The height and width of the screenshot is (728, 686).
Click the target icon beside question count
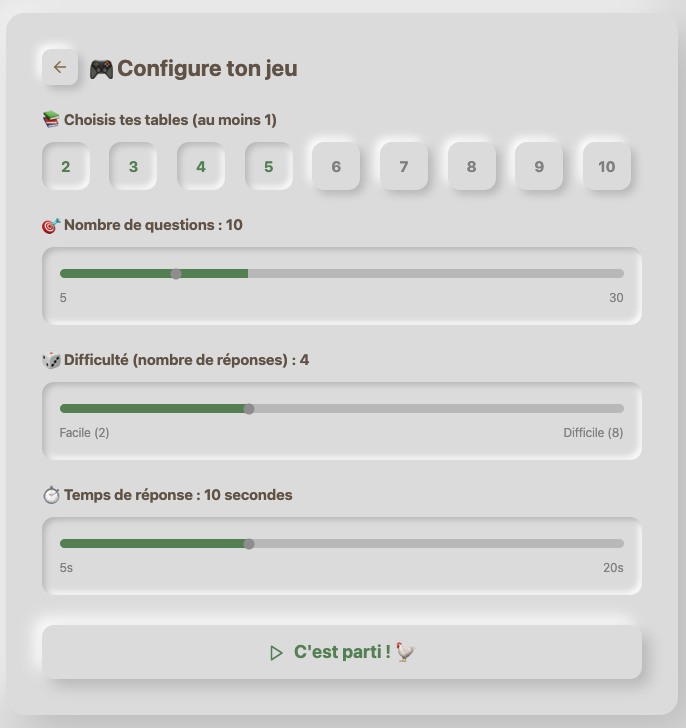51,226
